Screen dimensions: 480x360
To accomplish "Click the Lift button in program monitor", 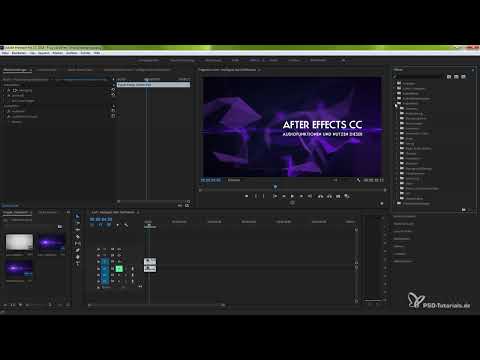I will tap(320, 196).
